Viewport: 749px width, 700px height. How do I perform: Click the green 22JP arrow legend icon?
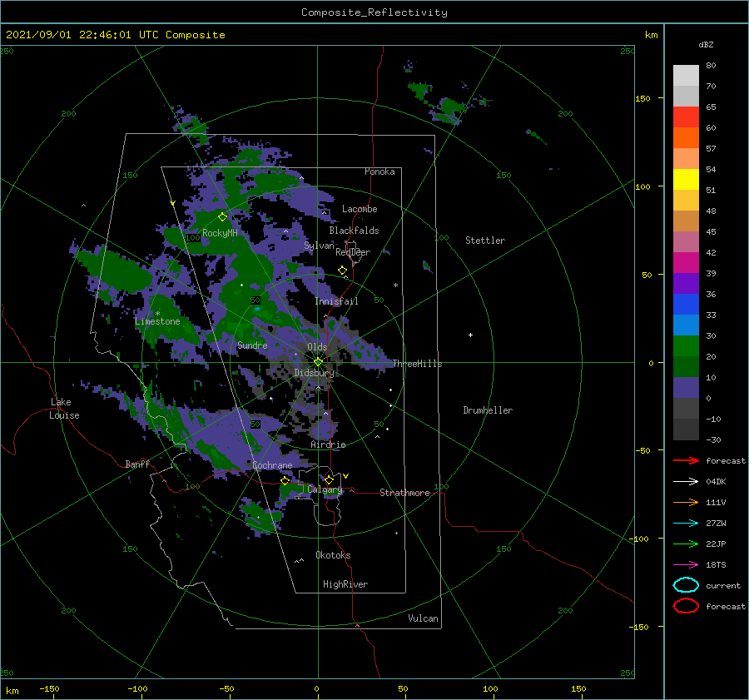point(686,544)
